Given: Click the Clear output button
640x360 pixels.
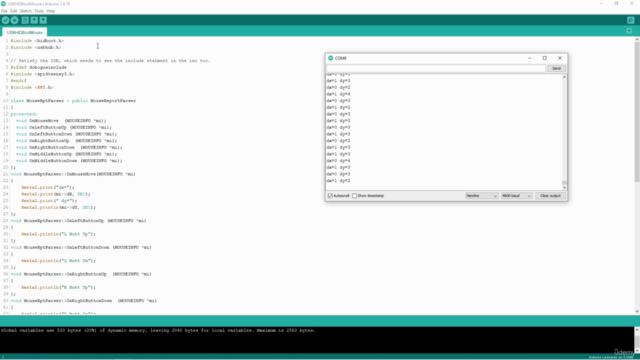Looking at the screenshot, I should pos(550,196).
